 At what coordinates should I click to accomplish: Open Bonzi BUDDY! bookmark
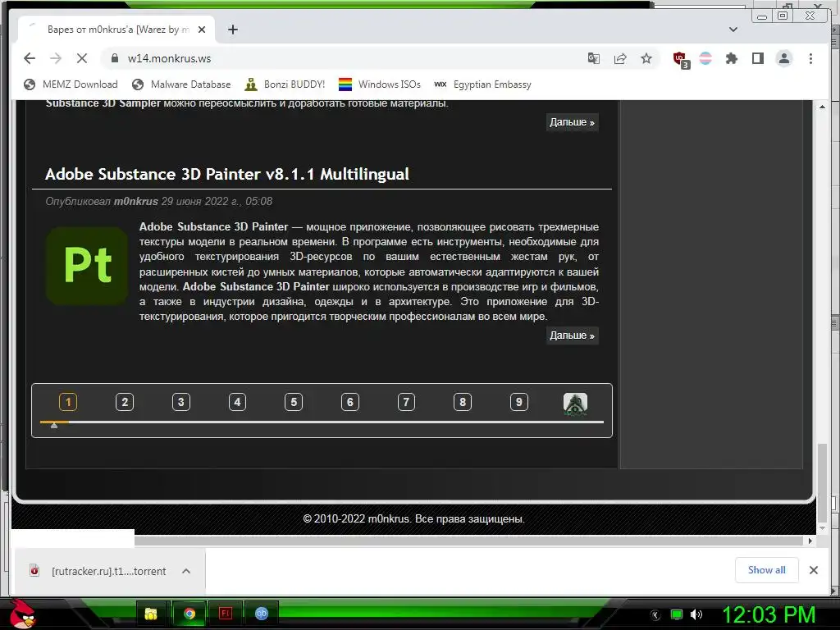285,84
